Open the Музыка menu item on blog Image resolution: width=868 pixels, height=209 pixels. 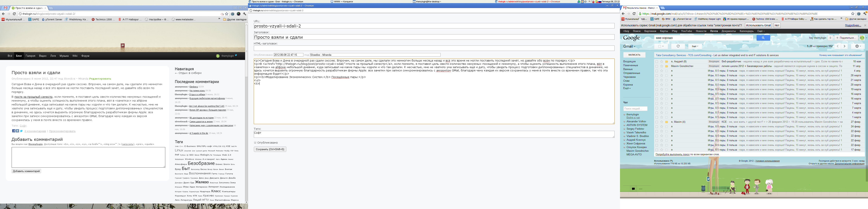64,56
